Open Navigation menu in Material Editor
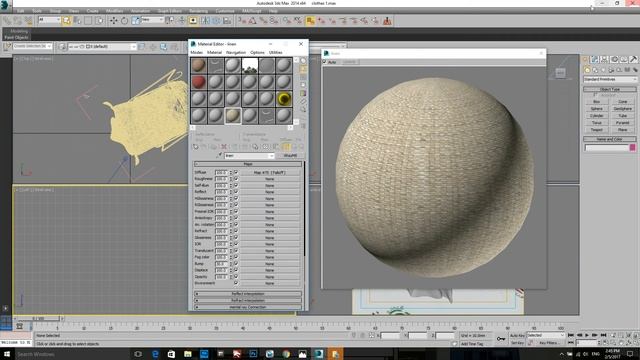This screenshot has width=640, height=360. click(236, 53)
